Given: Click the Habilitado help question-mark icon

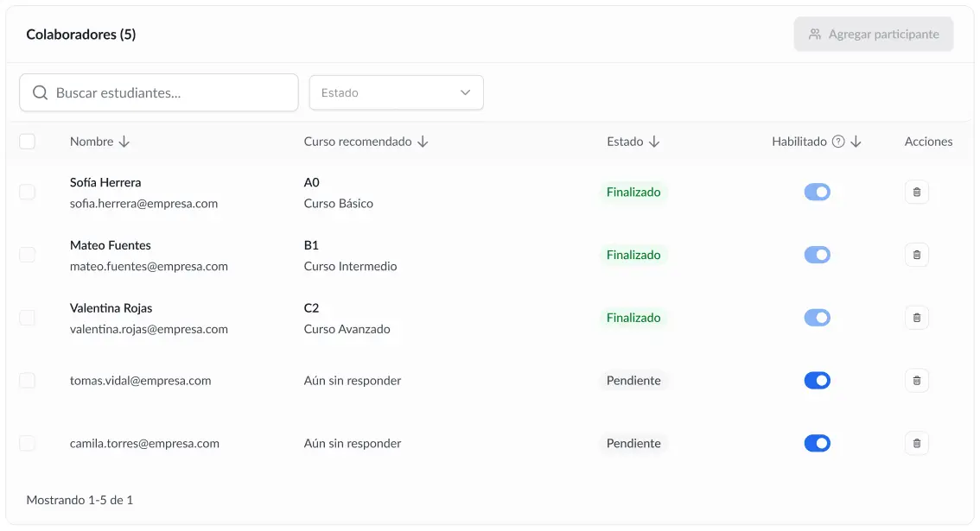Looking at the screenshot, I should (838, 142).
